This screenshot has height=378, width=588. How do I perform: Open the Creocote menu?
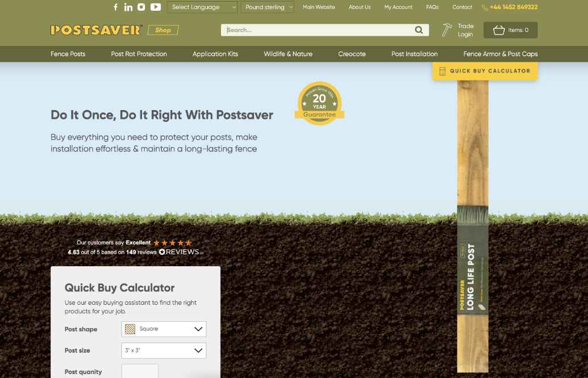point(352,54)
